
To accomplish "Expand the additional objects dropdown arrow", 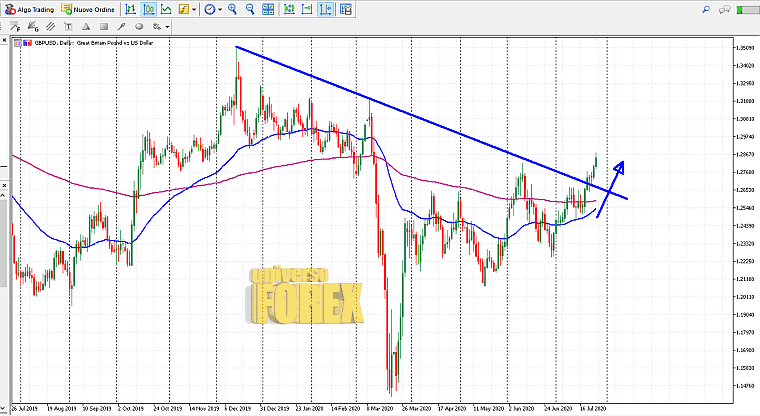I will click(x=167, y=26).
